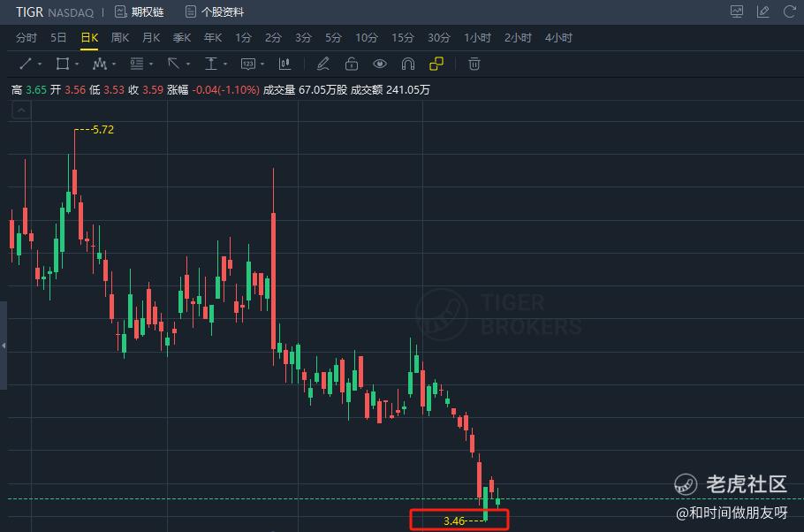
Task: Select the 30分 interval
Action: [x=439, y=37]
